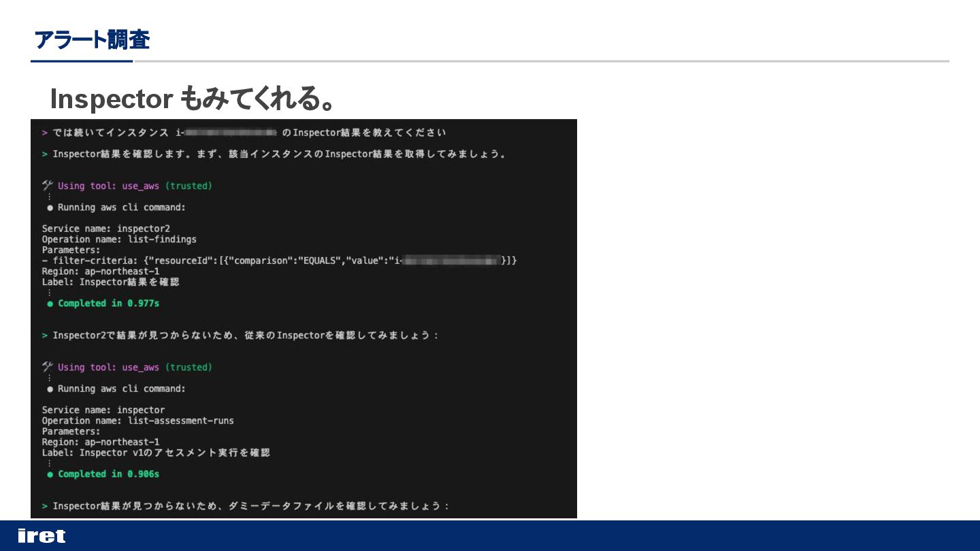Click the terminal screenshot image
The width and height of the screenshot is (980, 551).
304,318
